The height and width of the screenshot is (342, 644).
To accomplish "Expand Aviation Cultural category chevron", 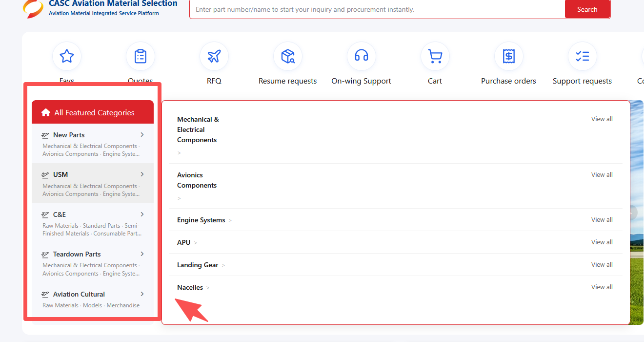I will 142,294.
